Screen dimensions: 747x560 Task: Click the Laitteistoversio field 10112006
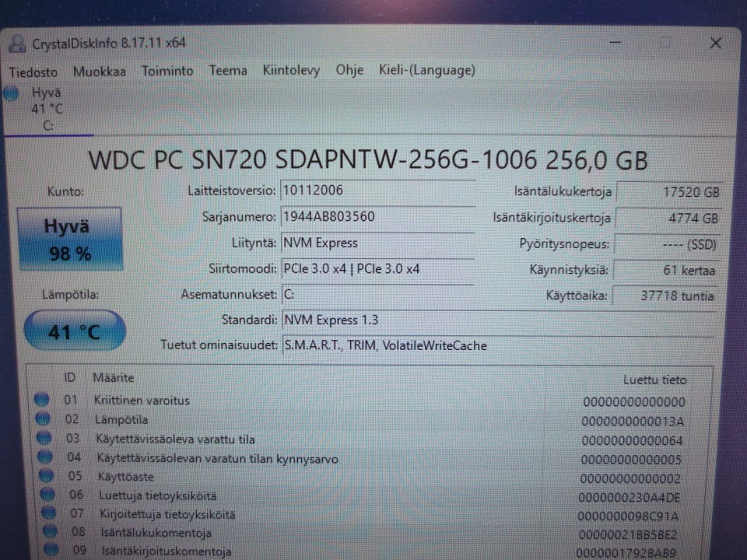pyautogui.click(x=378, y=191)
